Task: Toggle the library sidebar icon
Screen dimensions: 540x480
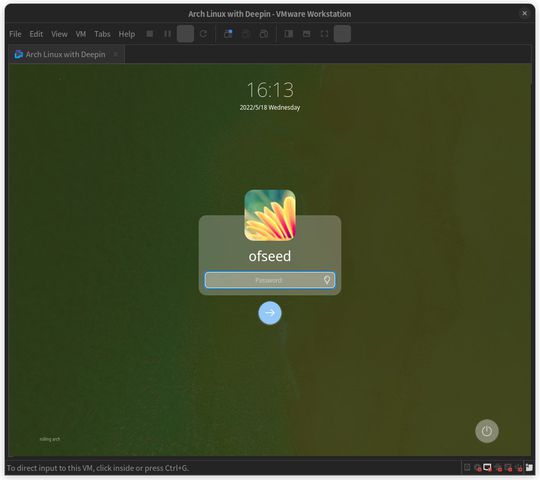Action: pos(289,34)
